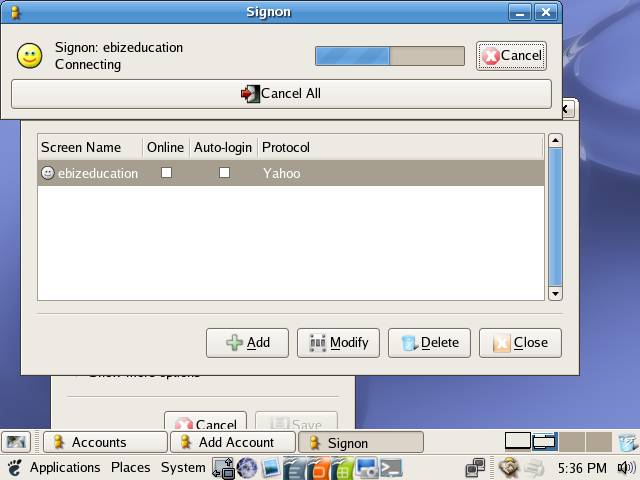Click the printer icon in system tray
This screenshot has height=480, width=640.
coord(534,467)
